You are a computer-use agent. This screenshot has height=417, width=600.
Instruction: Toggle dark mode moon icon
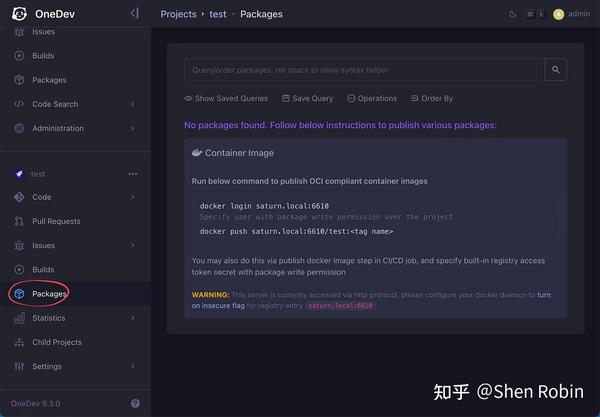click(x=513, y=15)
